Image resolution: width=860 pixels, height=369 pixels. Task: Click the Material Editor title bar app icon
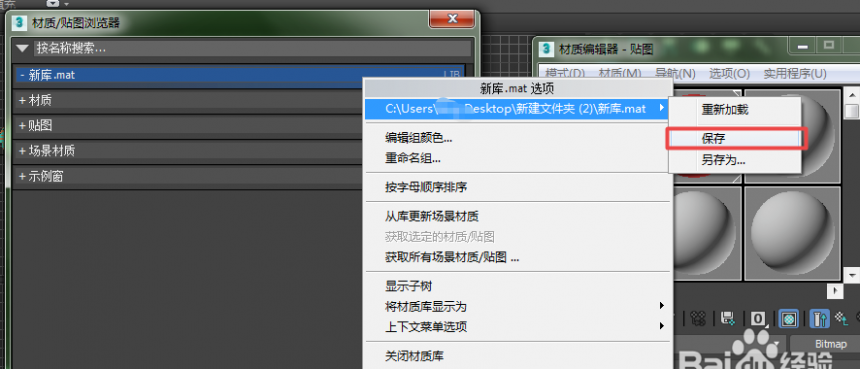click(x=546, y=49)
